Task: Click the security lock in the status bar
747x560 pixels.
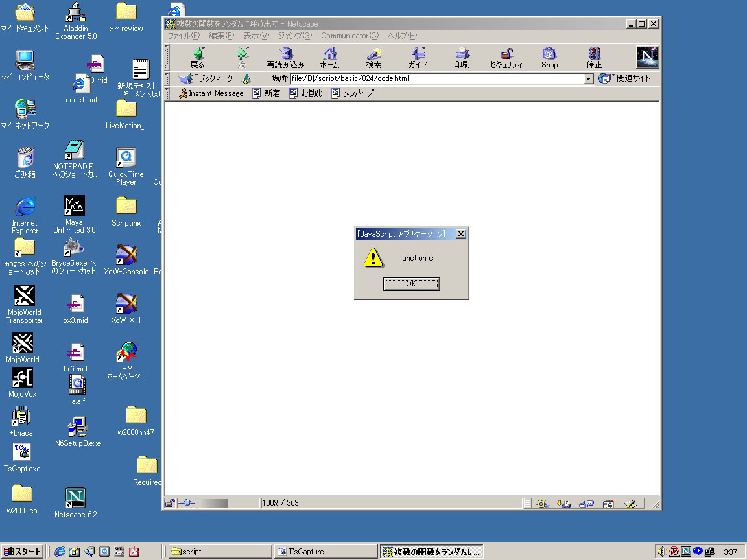Action: [x=170, y=503]
